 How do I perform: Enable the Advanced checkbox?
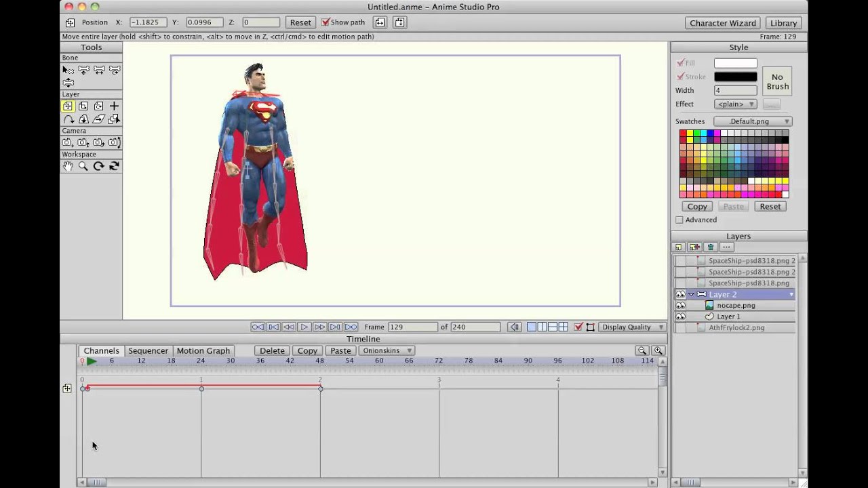point(679,220)
